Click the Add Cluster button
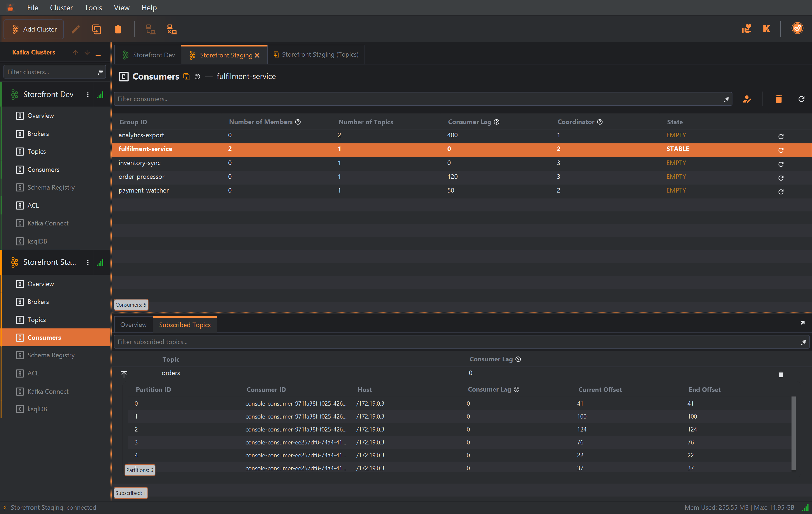This screenshot has width=812, height=514. click(34, 29)
